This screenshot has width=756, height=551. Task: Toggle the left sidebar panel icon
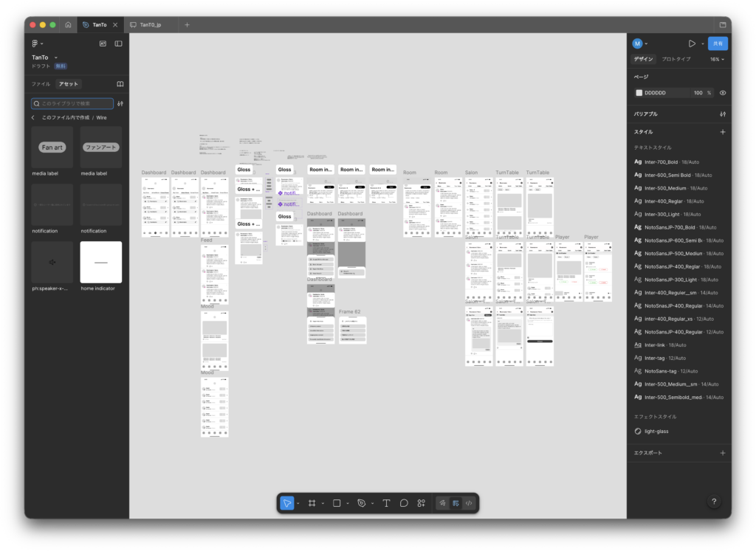(118, 44)
